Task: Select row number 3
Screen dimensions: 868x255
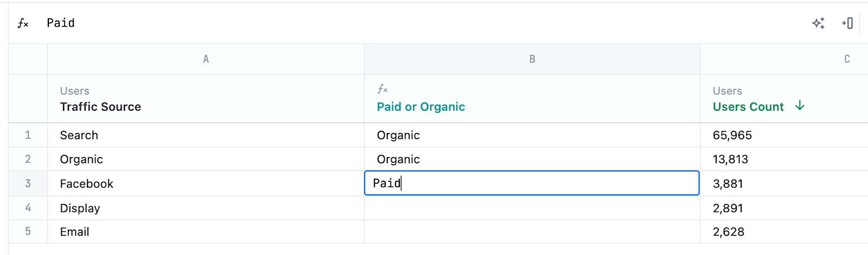Action: (28, 183)
